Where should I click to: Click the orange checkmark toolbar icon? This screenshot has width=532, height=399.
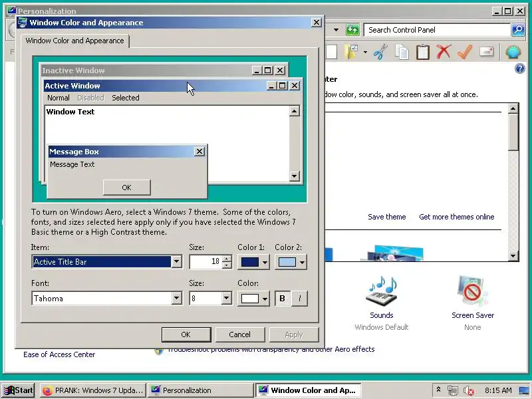[465, 52]
